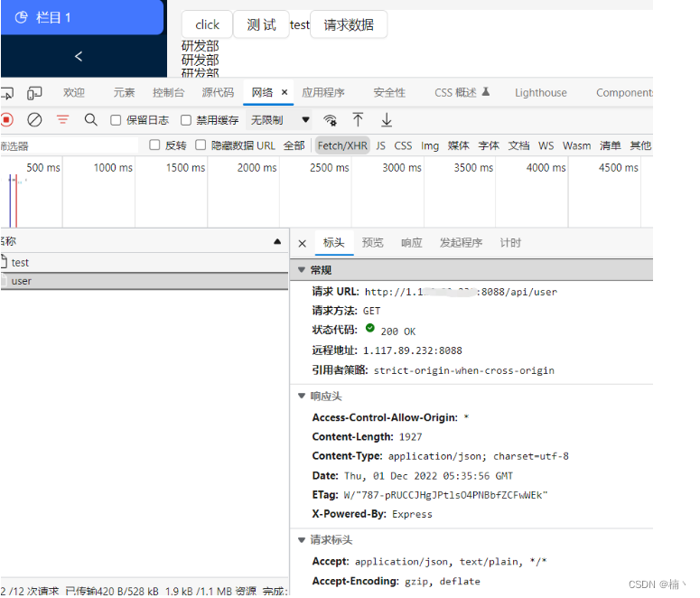700x598 pixels.
Task: Select 发起程序 details tab
Action: coord(461,243)
